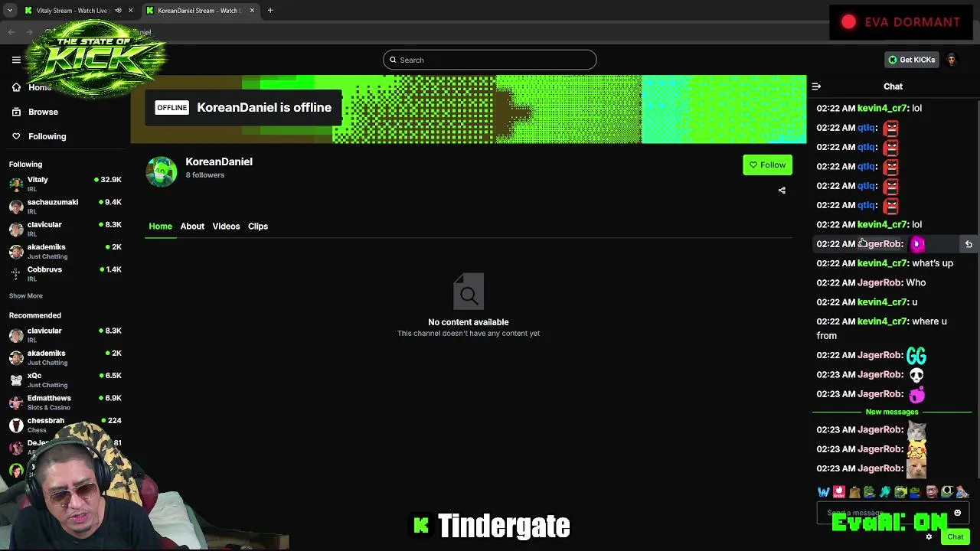Jump to New messages divider in chat

(892, 412)
